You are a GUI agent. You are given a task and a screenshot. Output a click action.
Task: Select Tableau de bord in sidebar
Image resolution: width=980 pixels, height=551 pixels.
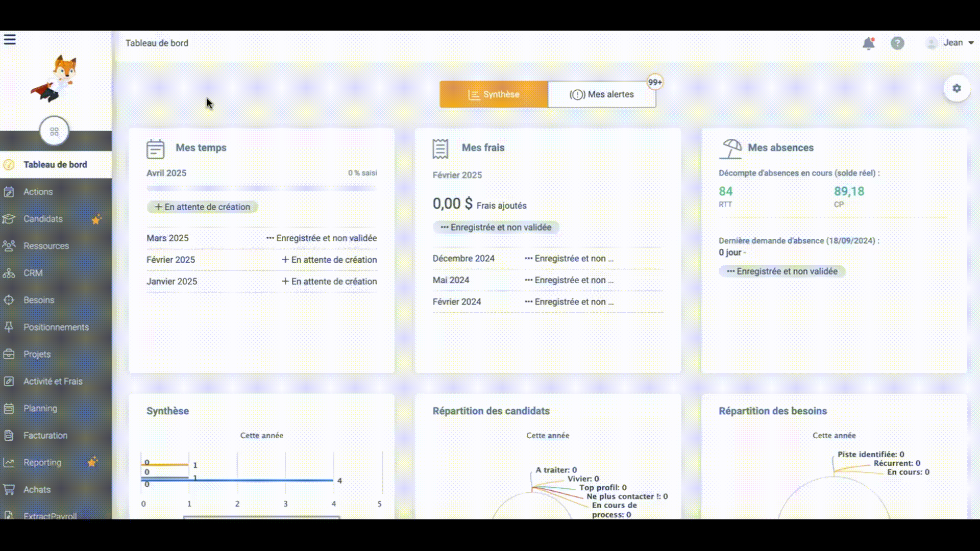(x=56, y=165)
